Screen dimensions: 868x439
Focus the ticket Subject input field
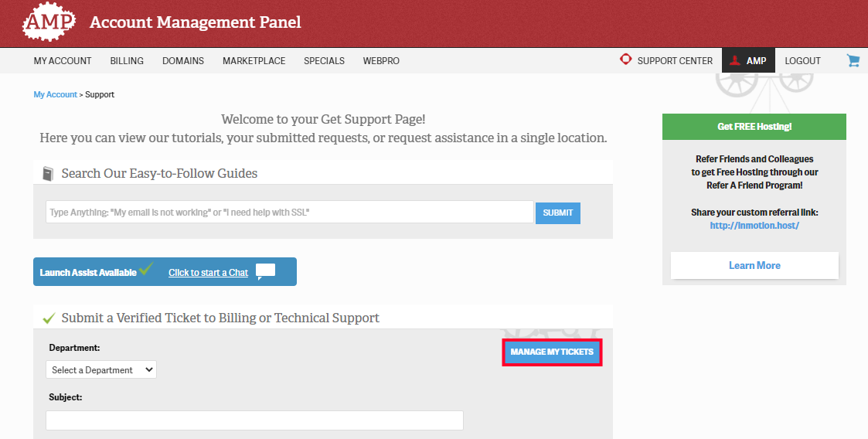(x=254, y=420)
